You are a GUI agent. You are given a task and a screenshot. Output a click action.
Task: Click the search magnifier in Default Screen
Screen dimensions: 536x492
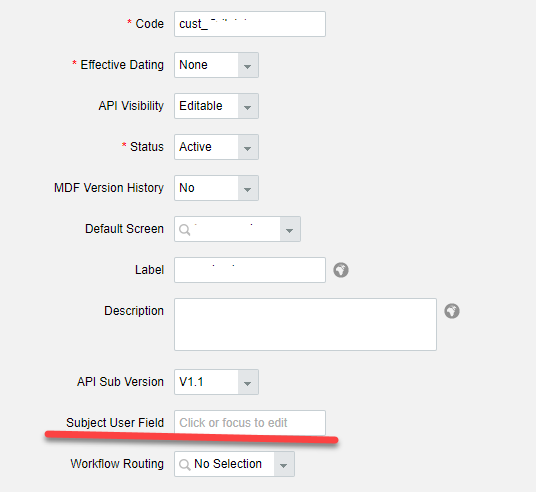pyautogui.click(x=185, y=229)
